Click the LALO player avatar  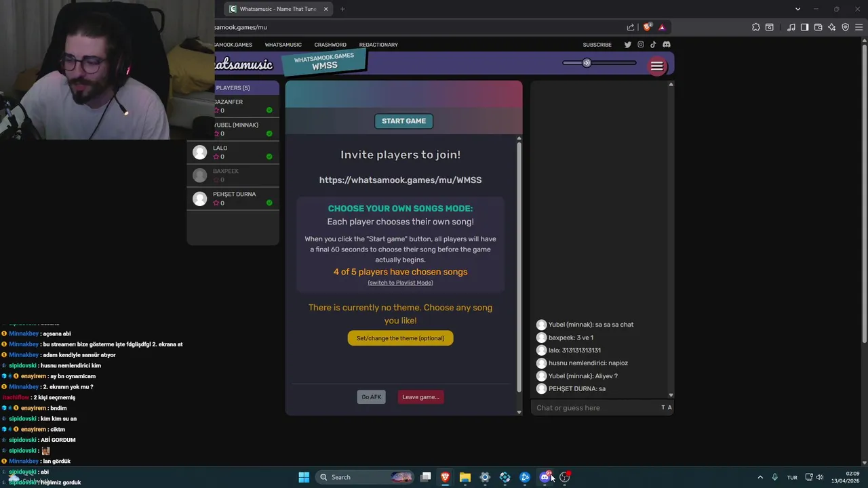click(x=199, y=152)
